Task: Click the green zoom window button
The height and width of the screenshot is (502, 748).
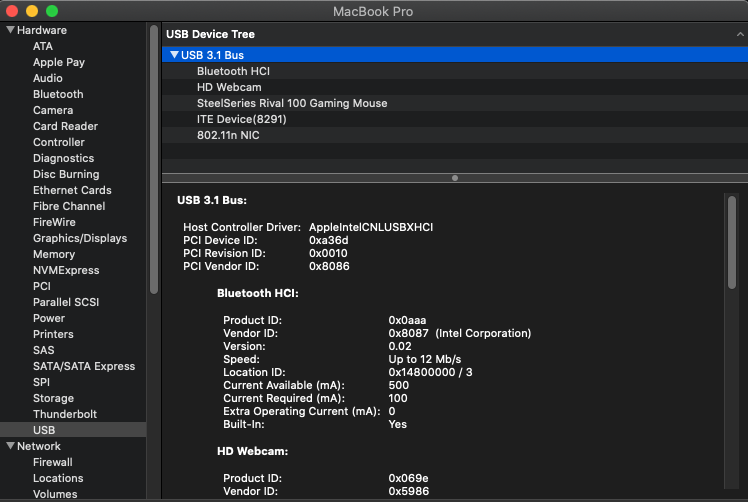Action: tap(52, 11)
